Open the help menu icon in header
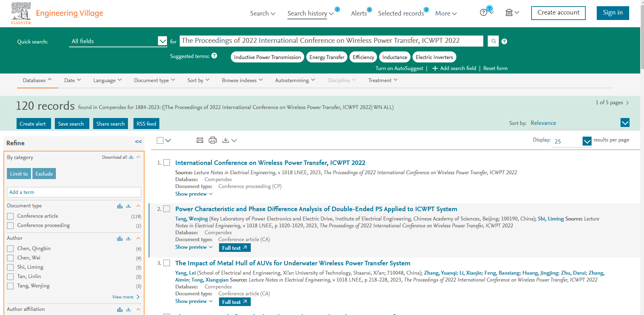 (484, 12)
